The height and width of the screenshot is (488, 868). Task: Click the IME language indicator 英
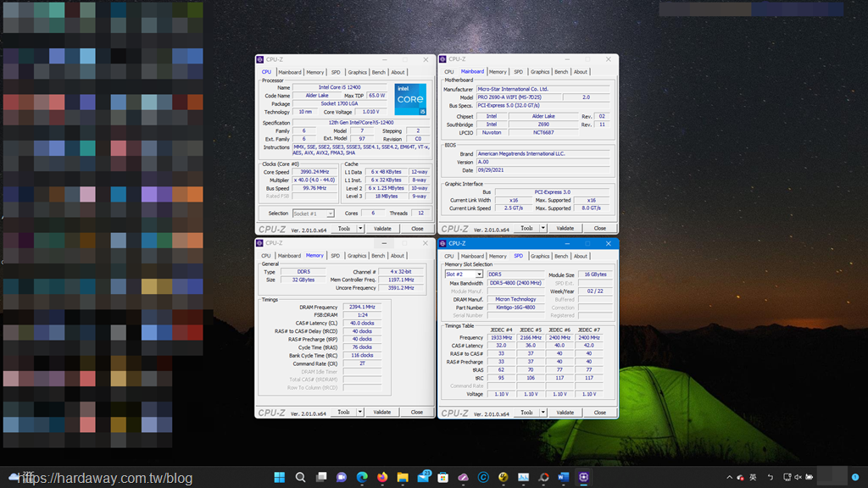tap(753, 477)
